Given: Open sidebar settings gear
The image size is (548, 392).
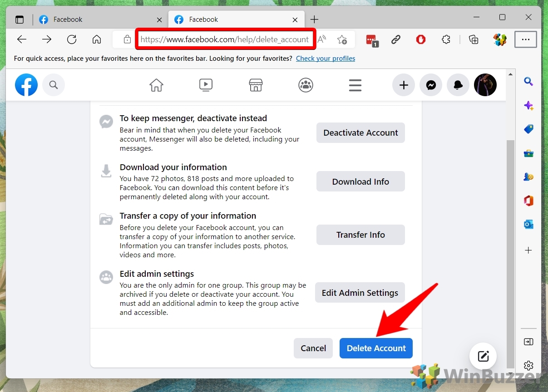Looking at the screenshot, I should pyautogui.click(x=528, y=365).
